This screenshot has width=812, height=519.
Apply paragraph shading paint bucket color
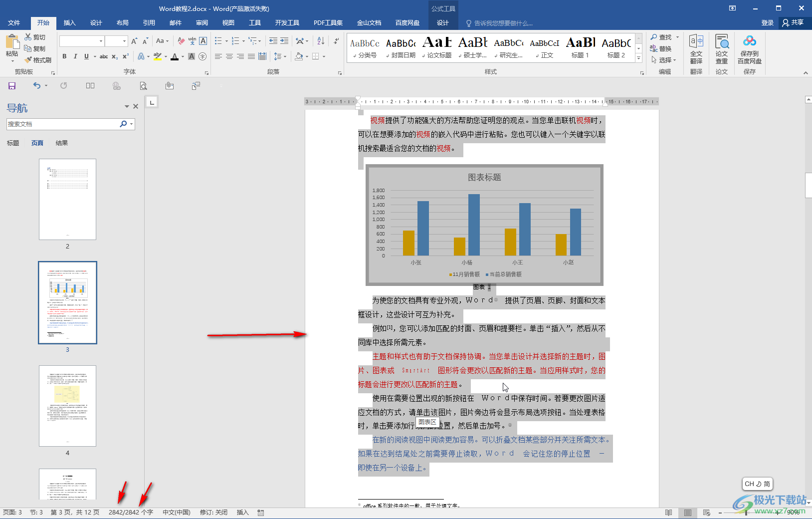(299, 56)
